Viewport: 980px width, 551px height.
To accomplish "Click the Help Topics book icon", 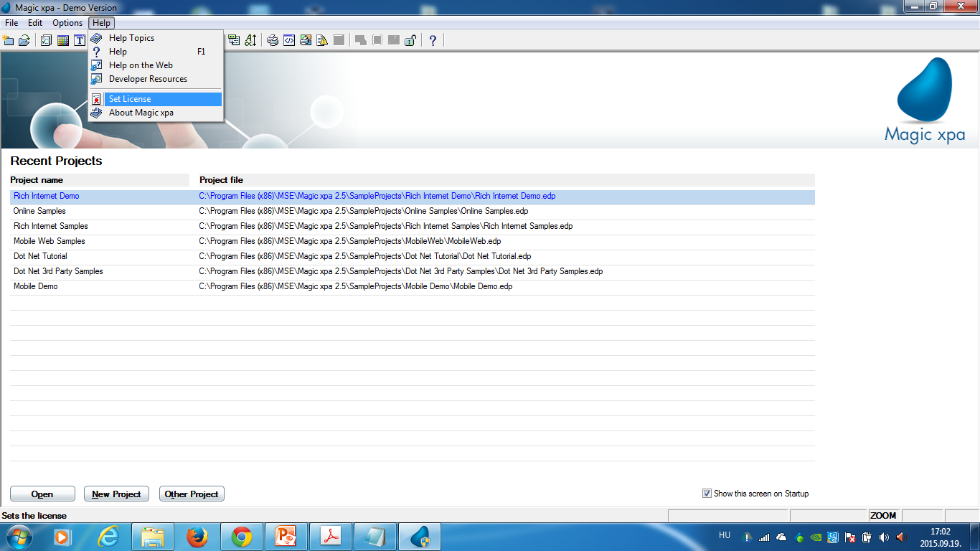I will point(96,38).
